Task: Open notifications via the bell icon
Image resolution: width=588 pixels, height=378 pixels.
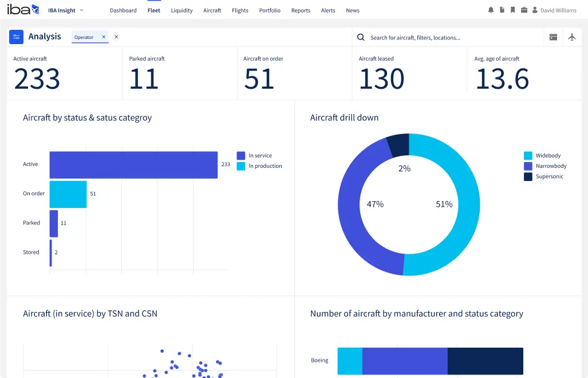Action: (x=491, y=10)
